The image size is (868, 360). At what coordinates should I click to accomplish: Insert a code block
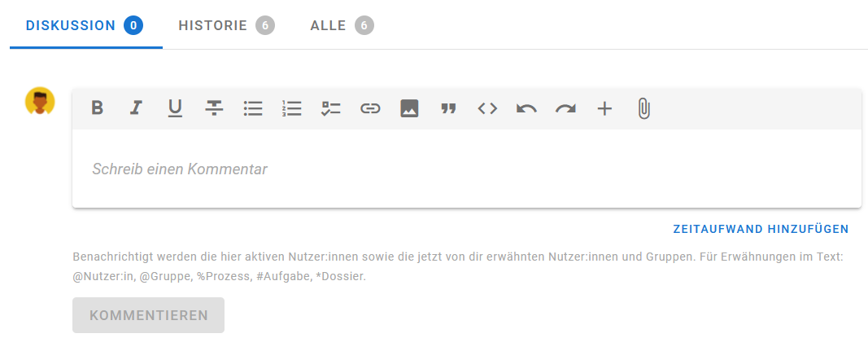tap(487, 108)
